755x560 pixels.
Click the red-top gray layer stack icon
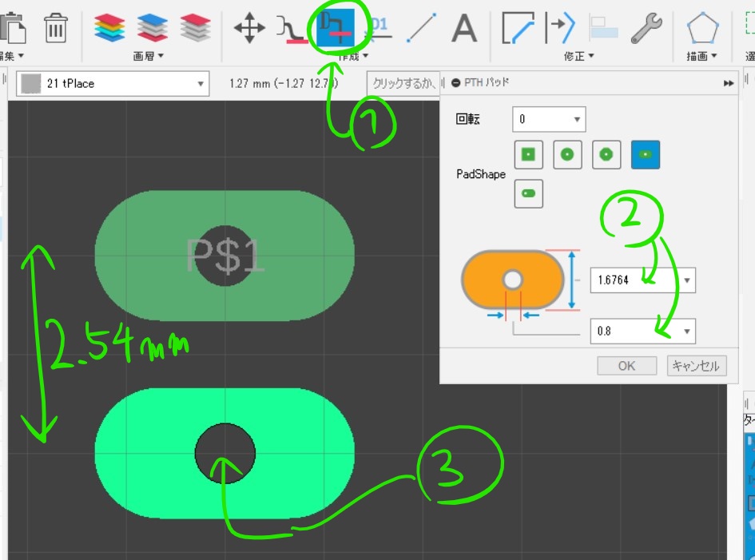[x=196, y=27]
